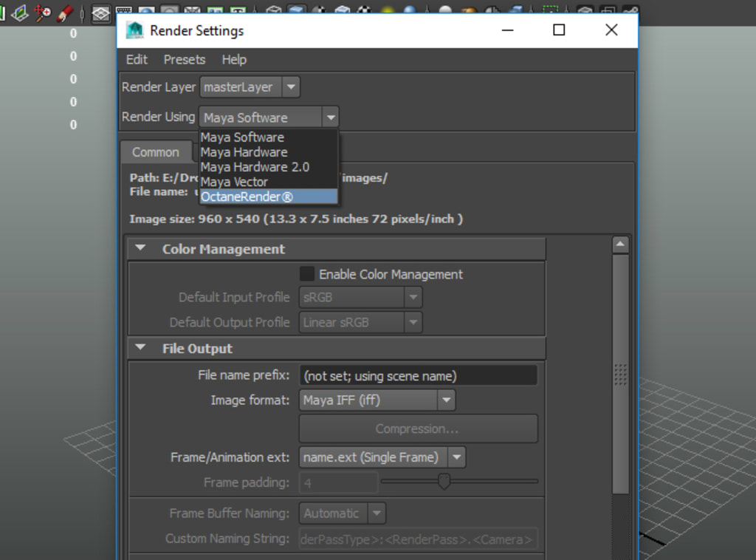Open Default Output Profile Linear sRGB dropdown

360,322
